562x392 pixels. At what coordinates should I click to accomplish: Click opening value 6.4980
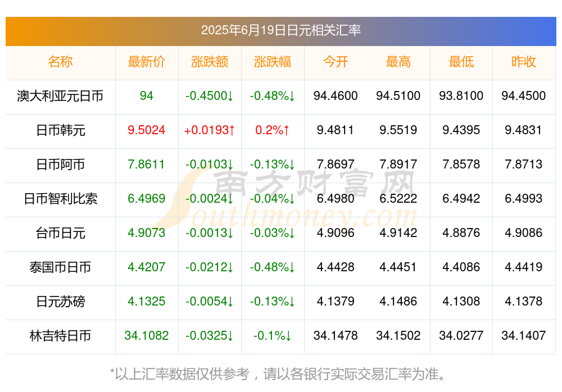[x=336, y=198]
